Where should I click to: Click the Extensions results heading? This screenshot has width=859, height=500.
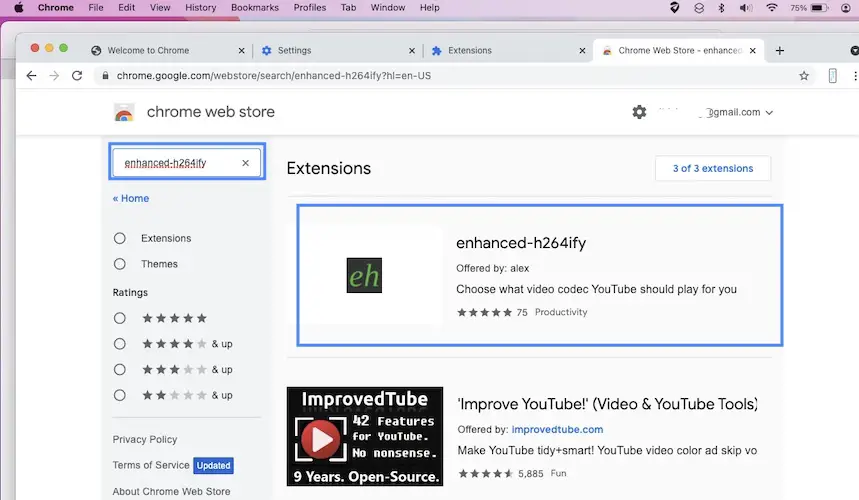click(329, 168)
